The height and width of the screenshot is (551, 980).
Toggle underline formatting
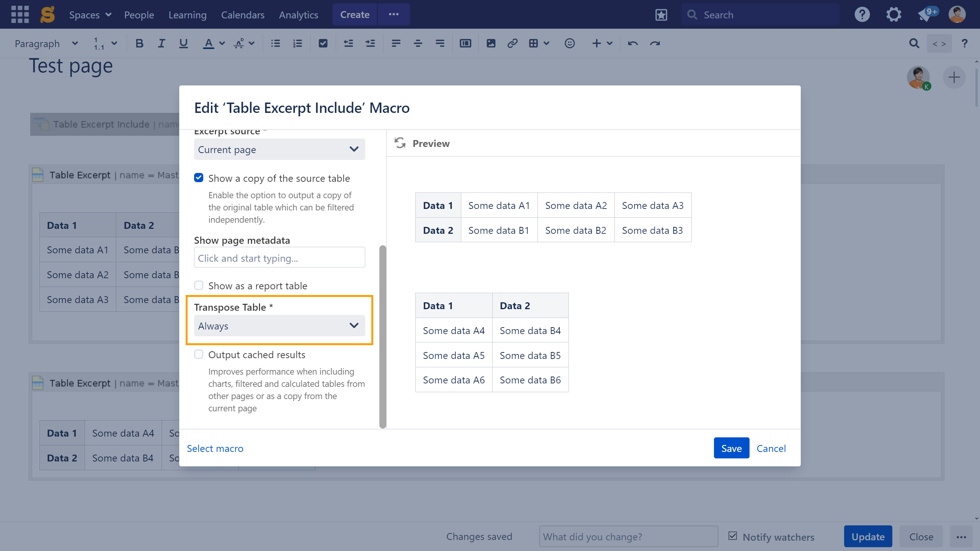(183, 43)
